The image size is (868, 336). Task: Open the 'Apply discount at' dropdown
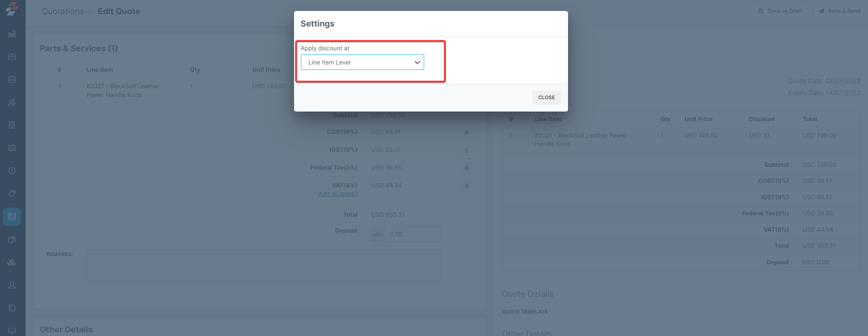(x=362, y=62)
